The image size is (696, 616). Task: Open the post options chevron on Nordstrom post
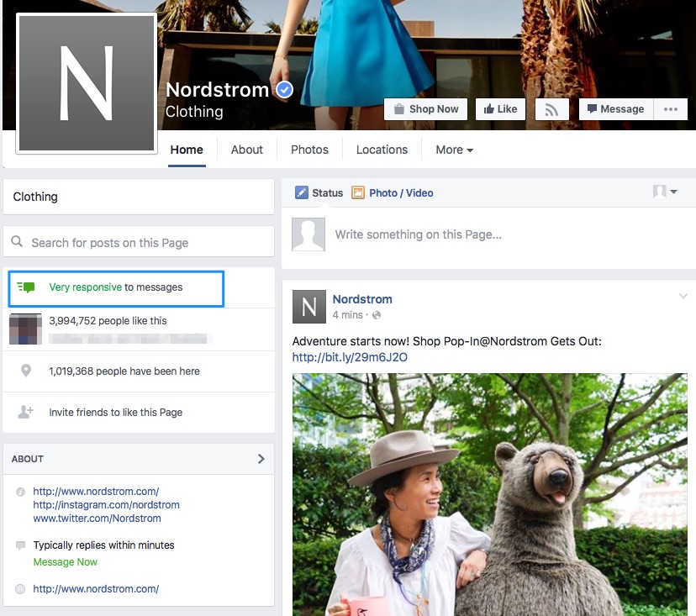point(683,296)
